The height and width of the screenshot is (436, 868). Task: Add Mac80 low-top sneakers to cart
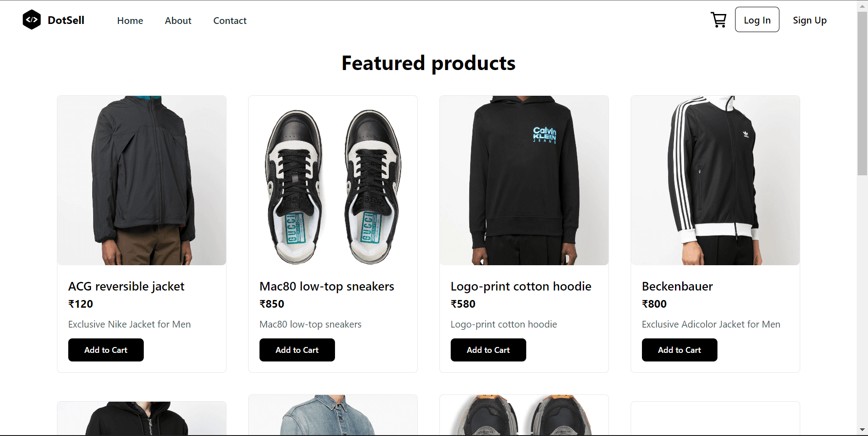pos(297,350)
